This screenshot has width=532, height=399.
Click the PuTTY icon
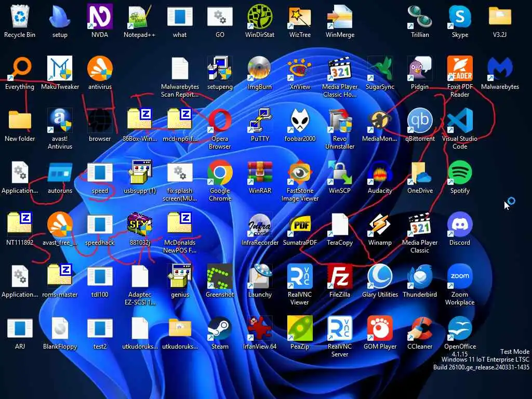tap(260, 121)
